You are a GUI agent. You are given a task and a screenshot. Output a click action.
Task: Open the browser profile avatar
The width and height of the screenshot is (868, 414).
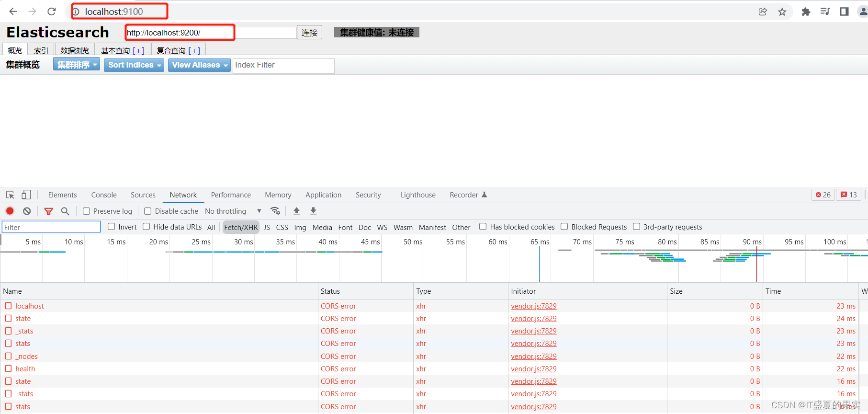[863, 11]
